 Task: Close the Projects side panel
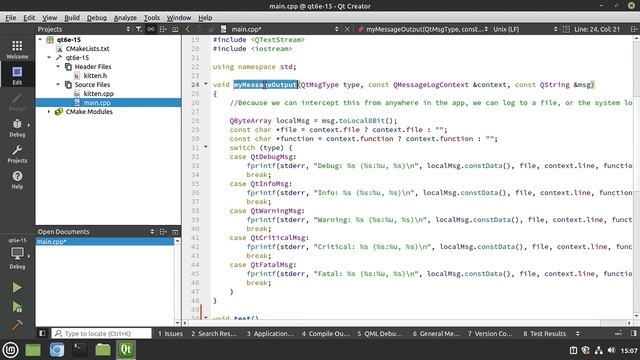[x=175, y=29]
